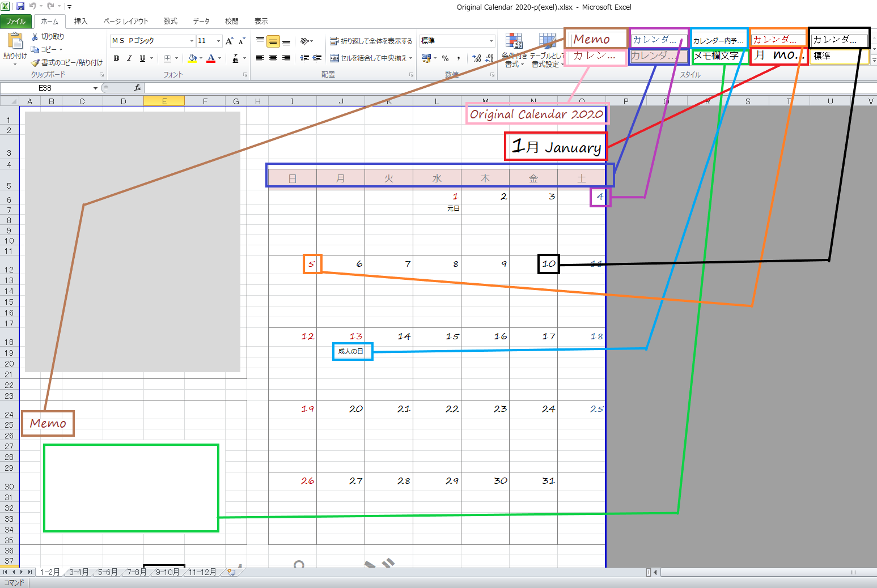Decrease decimal places
877x588 pixels.
(x=490, y=58)
